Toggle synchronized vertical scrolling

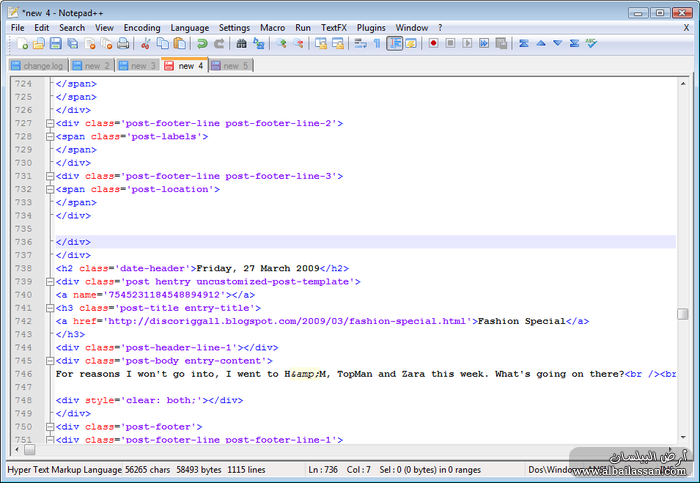321,43
